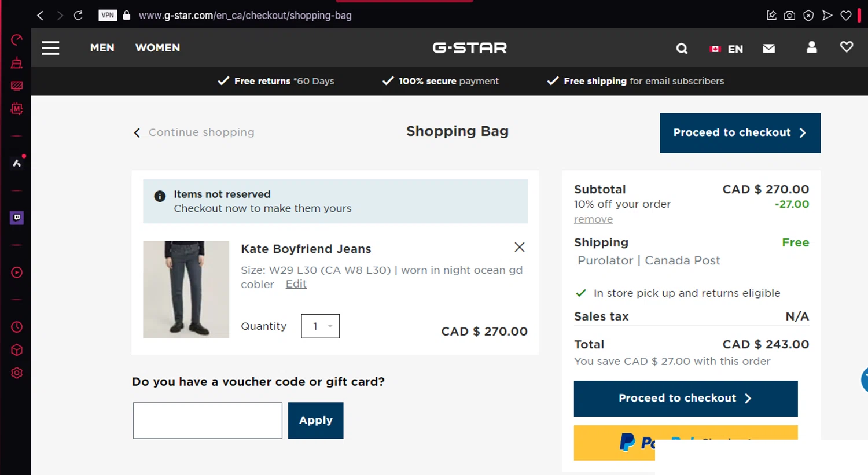Screen dimensions: 868x475
Task: Open the Aria assistant icon in sidebar
Action: click(17, 163)
